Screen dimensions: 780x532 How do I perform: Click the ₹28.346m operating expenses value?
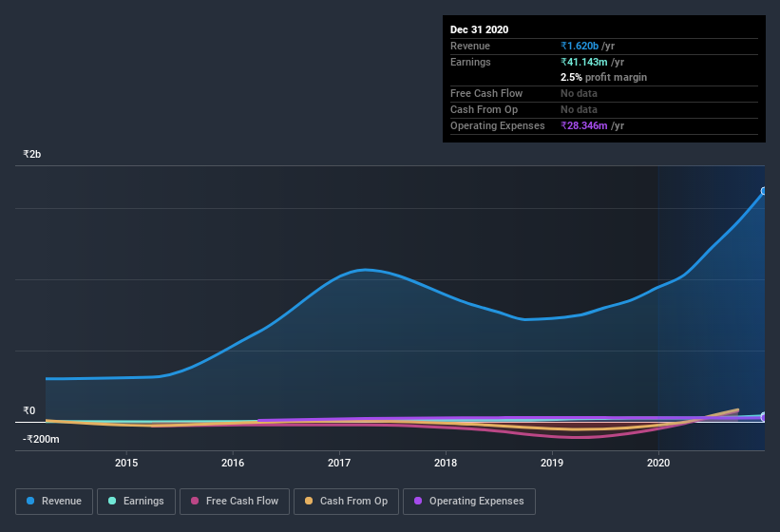coord(584,125)
